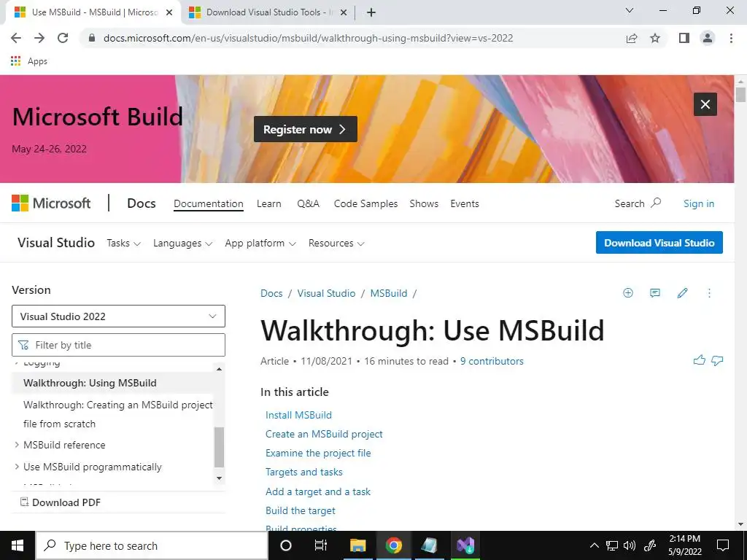Close the Microsoft Build banner
The height and width of the screenshot is (560, 747).
coord(705,104)
